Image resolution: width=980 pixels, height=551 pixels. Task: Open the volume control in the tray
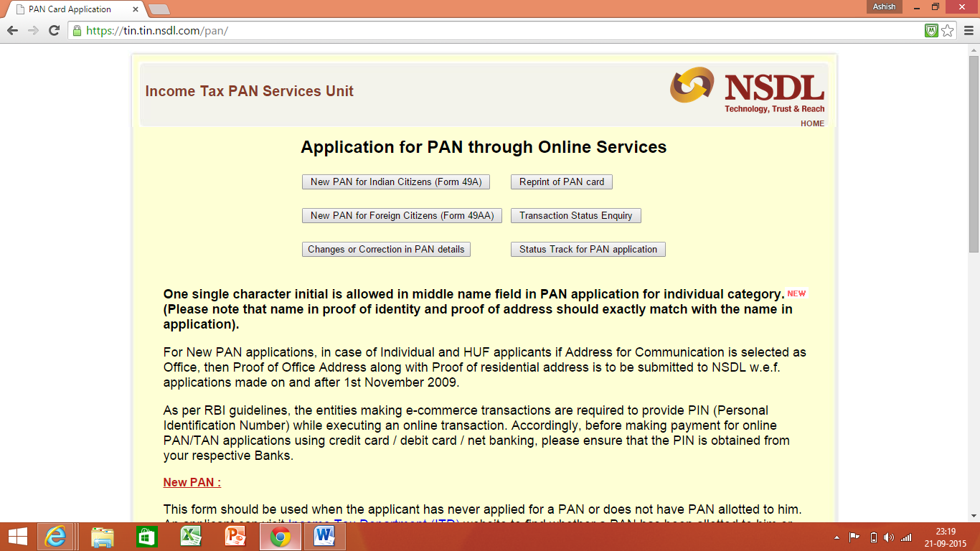890,537
